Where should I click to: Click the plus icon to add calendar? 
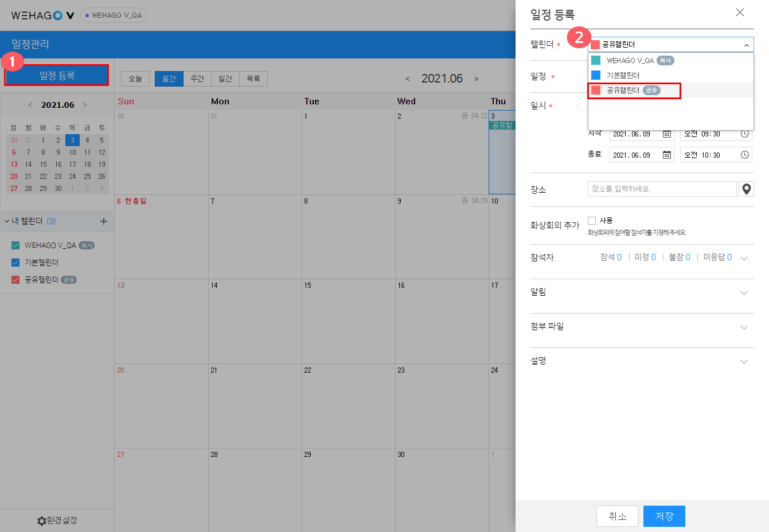click(104, 221)
